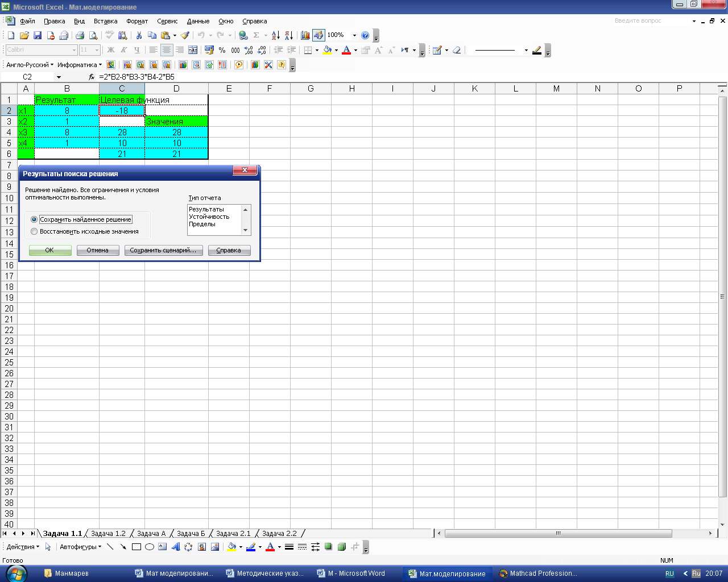Select the border eraser tool
728x582 pixels.
tap(456, 50)
